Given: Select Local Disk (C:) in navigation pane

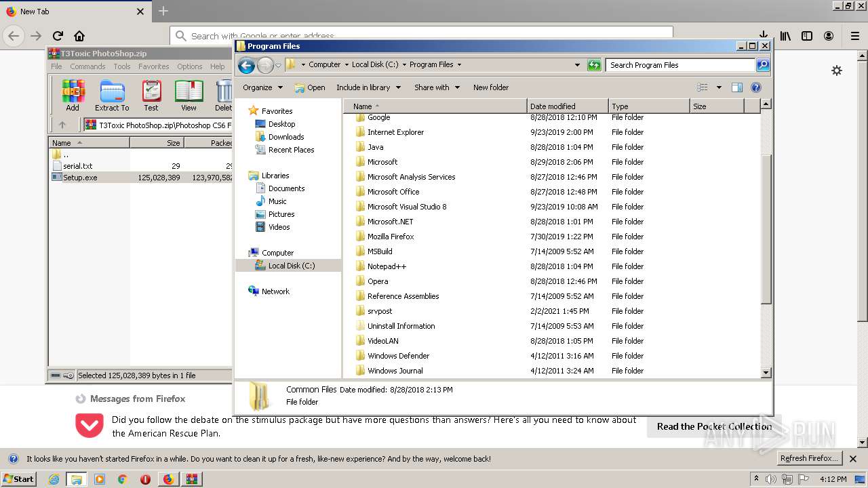Looking at the screenshot, I should (x=288, y=266).
